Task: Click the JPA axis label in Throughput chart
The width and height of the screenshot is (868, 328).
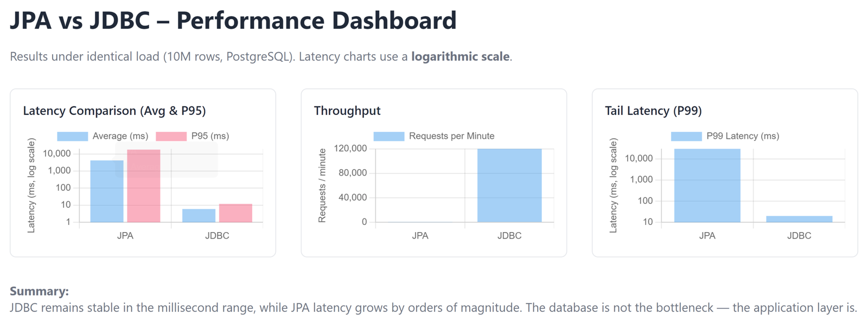Action: (420, 236)
